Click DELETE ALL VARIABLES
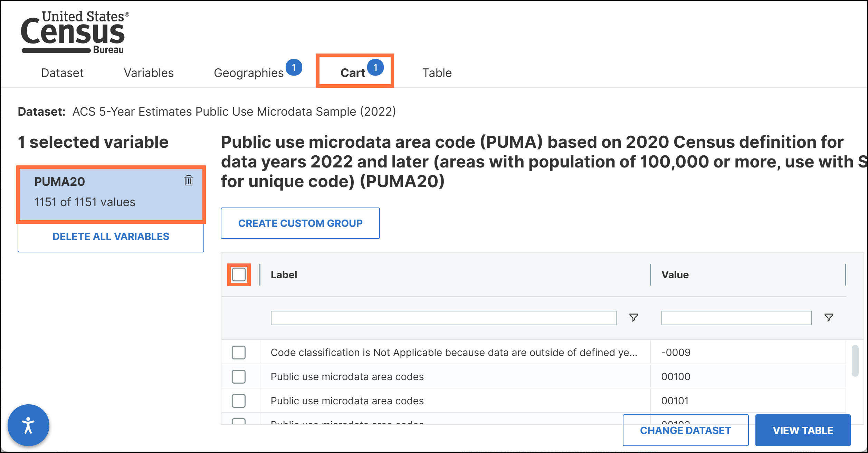The image size is (868, 453). [111, 237]
